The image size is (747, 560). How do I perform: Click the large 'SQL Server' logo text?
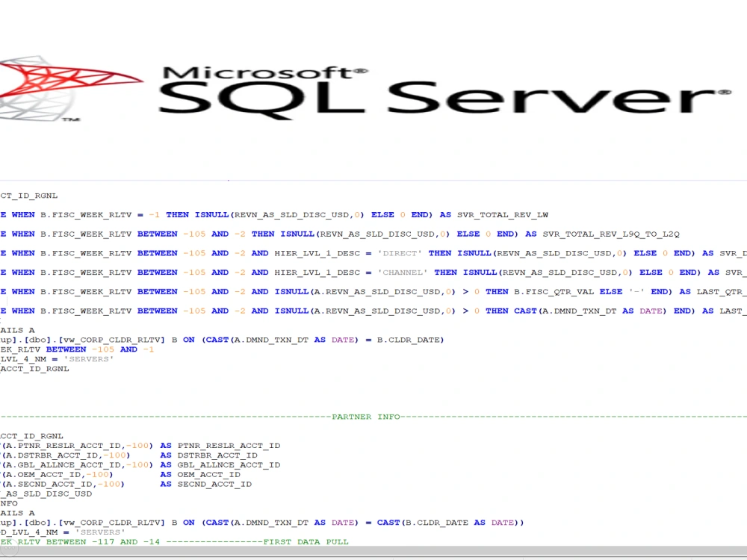click(x=444, y=99)
